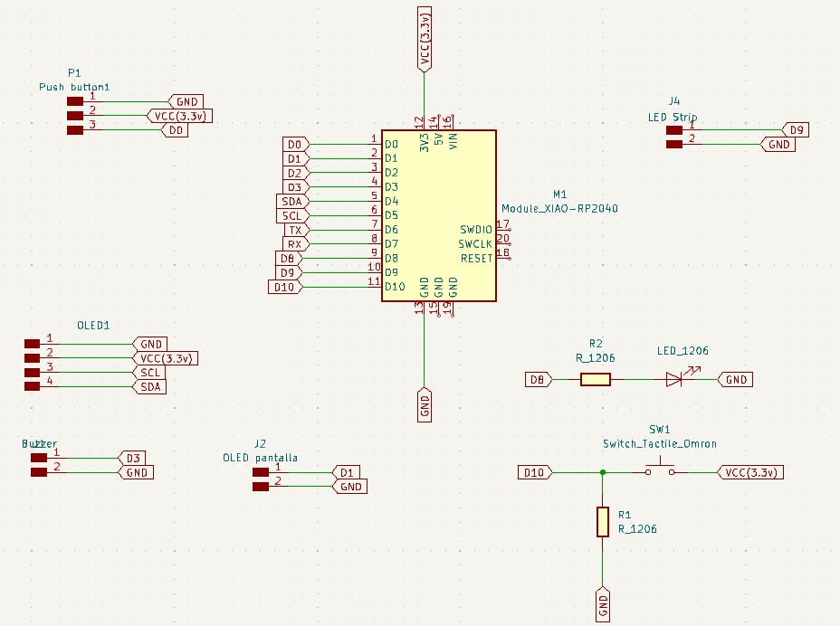The height and width of the screenshot is (626, 840).
Task: Select GND label on OLED pantalla connector
Action: pyautogui.click(x=349, y=487)
